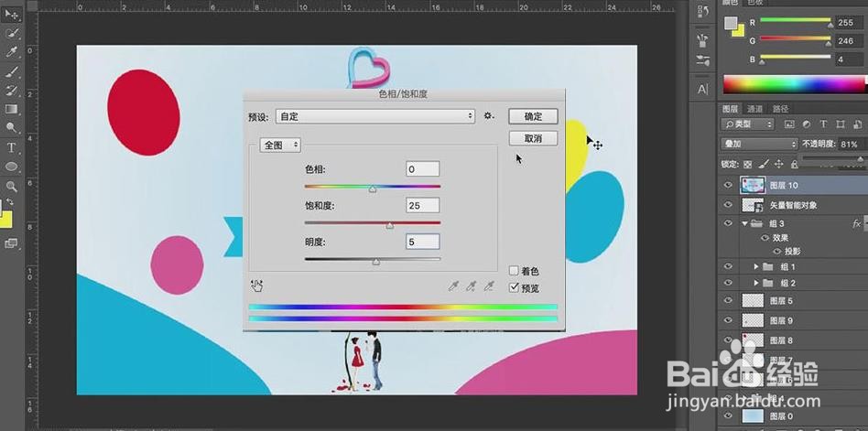Screen dimensions: 868x431
Task: Open the Brush settings panel icon
Action: pyautogui.click(x=703, y=60)
